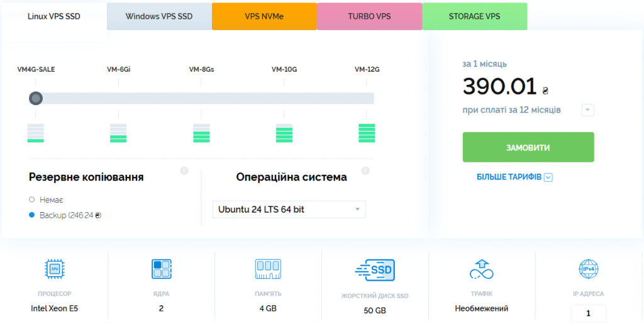This screenshot has height=326, width=644.
Task: Click the plan slider handle
Action: coord(36,98)
